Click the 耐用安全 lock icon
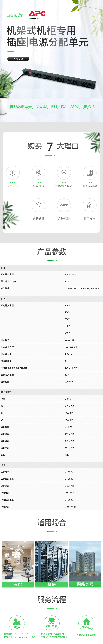103x644 pixels. [89, 205]
